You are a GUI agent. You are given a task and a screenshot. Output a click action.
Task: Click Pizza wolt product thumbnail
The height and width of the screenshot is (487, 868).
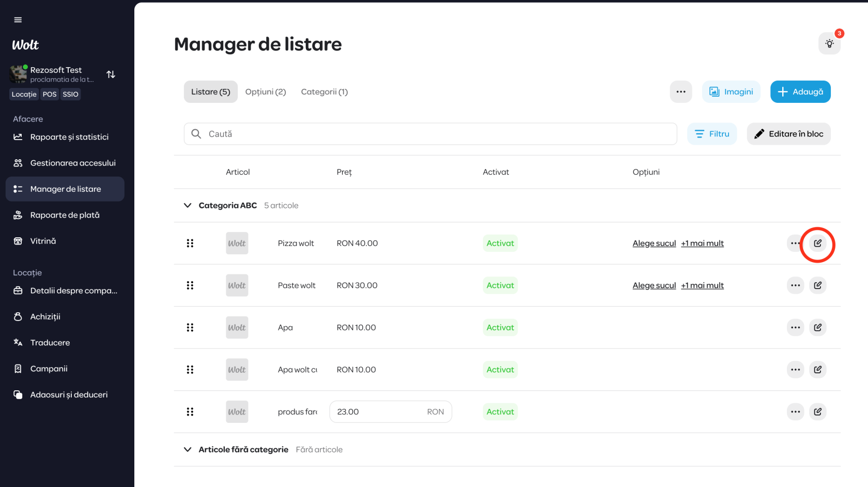237,243
